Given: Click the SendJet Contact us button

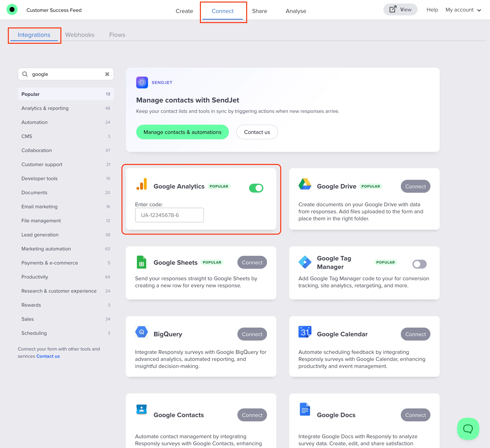Looking at the screenshot, I should [x=257, y=132].
